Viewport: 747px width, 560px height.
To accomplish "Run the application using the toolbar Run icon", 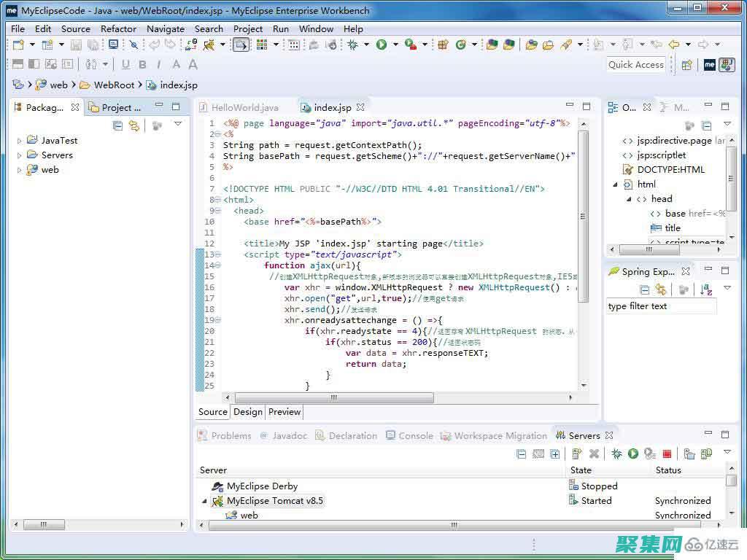I will 382,44.
